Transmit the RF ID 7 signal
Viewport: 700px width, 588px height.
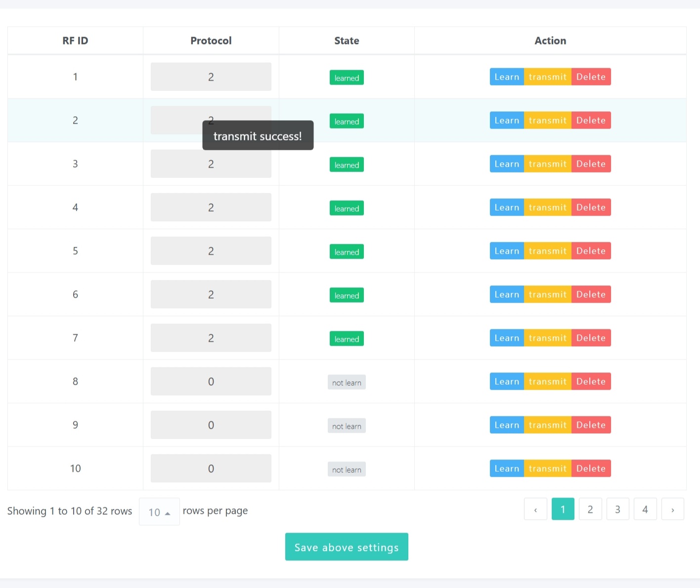click(x=547, y=338)
